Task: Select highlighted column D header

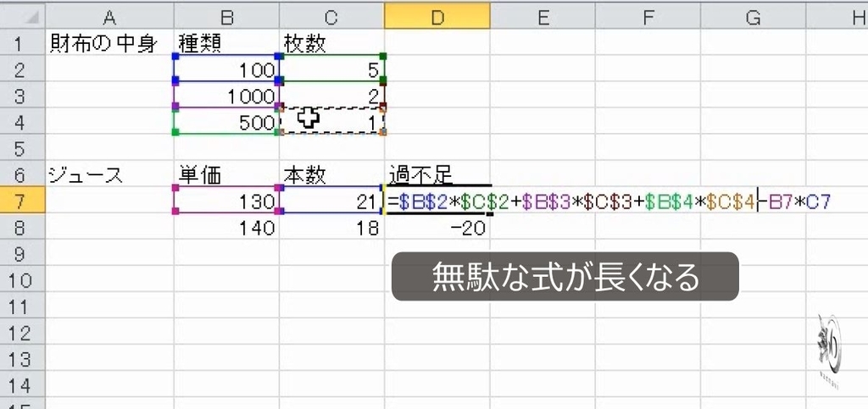Action: click(437, 16)
